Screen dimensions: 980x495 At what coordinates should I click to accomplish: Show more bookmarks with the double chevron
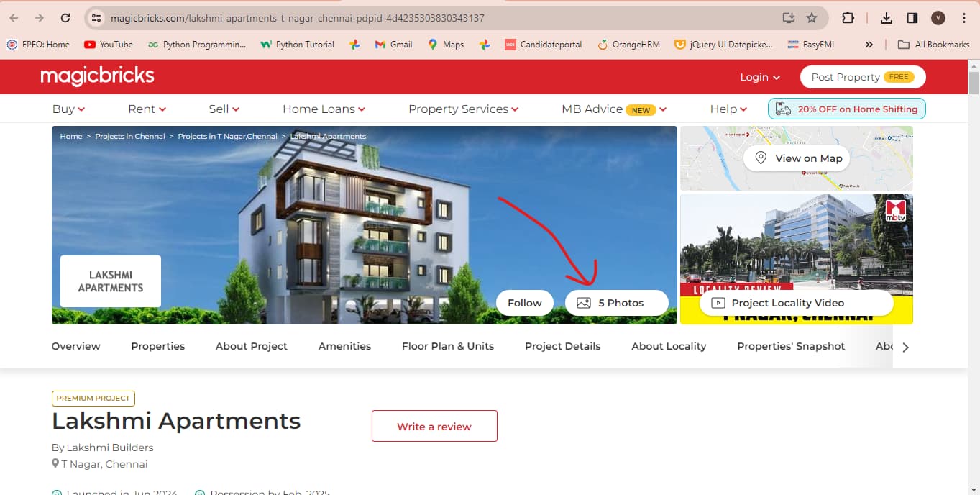(869, 45)
